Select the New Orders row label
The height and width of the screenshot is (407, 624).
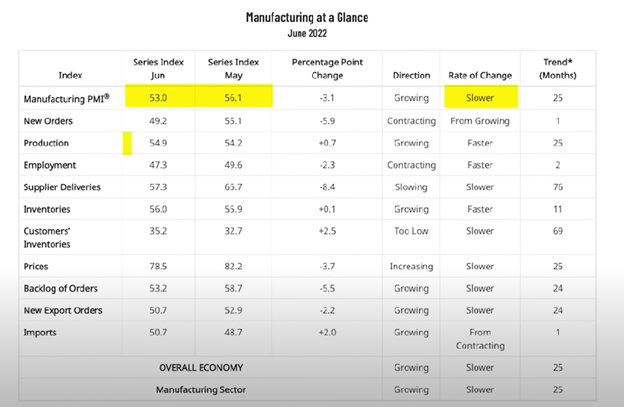[x=48, y=121]
